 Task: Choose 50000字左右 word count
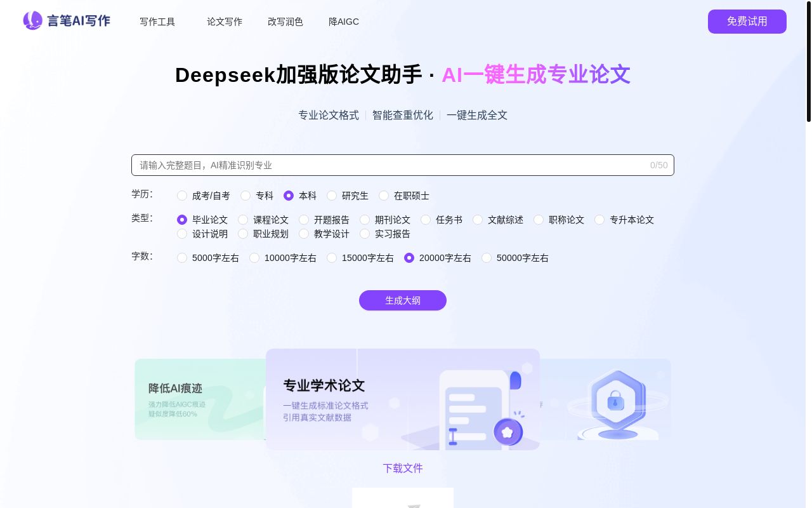point(487,258)
